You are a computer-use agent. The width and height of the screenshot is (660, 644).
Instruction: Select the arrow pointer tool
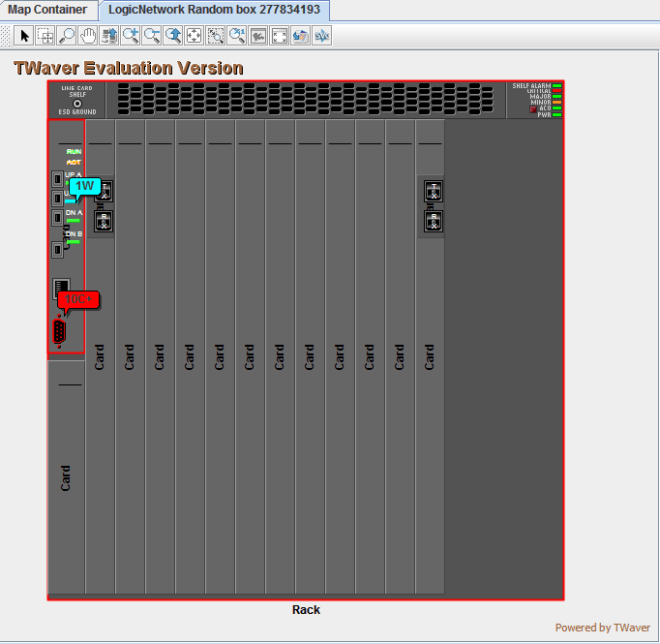24,36
